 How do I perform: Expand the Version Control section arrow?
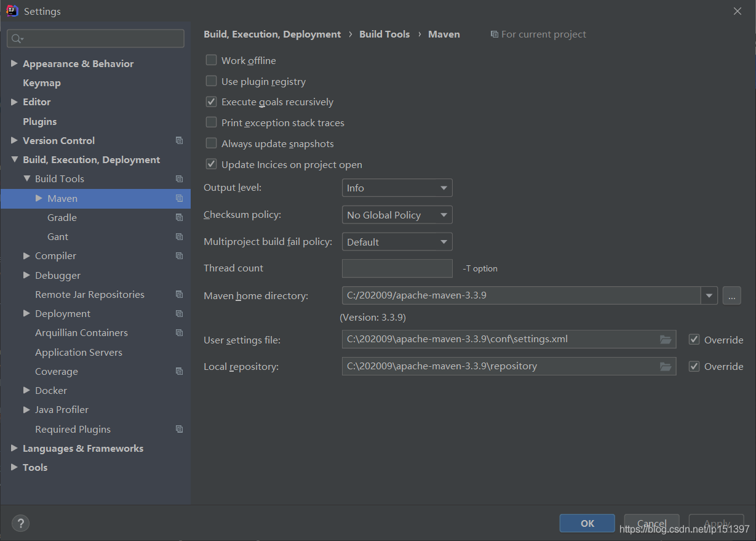coord(14,140)
